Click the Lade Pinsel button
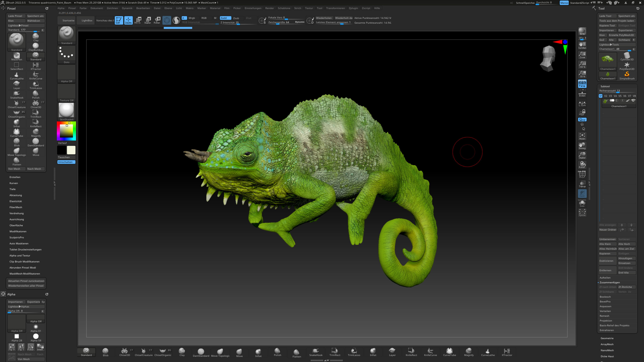 [16, 16]
